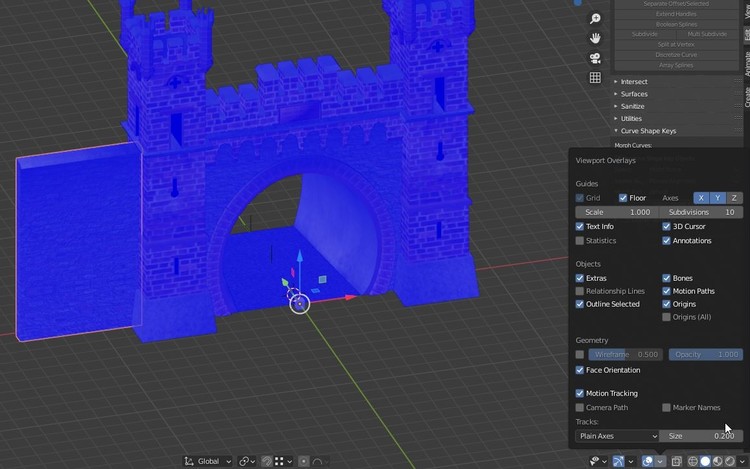The width and height of the screenshot is (750, 469).
Task: Toggle the camera view icon
Action: [x=595, y=58]
